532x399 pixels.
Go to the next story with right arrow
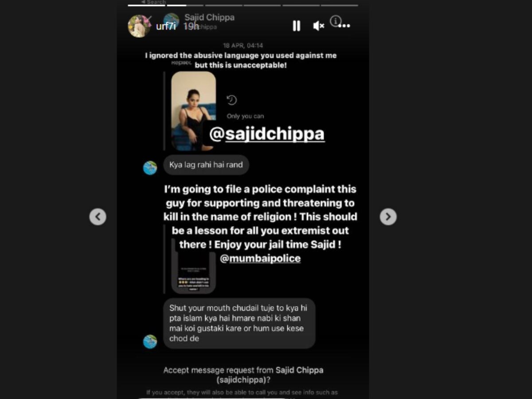388,217
